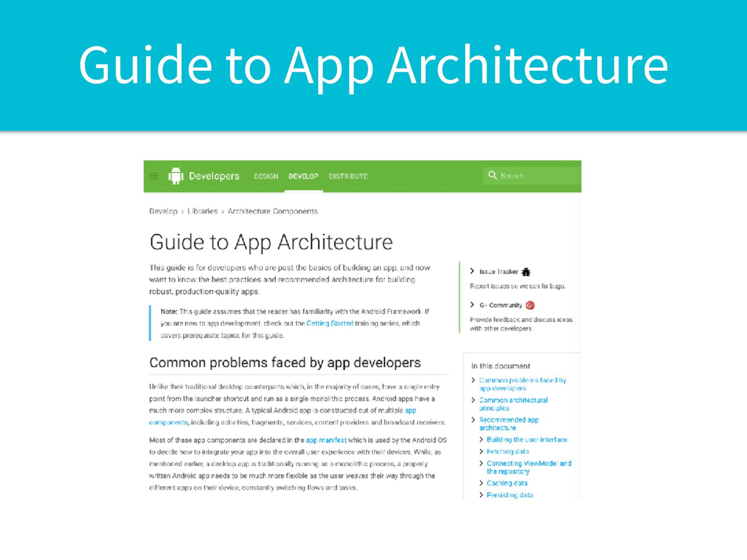Click chevron beside Issue Tracker

pyautogui.click(x=472, y=271)
